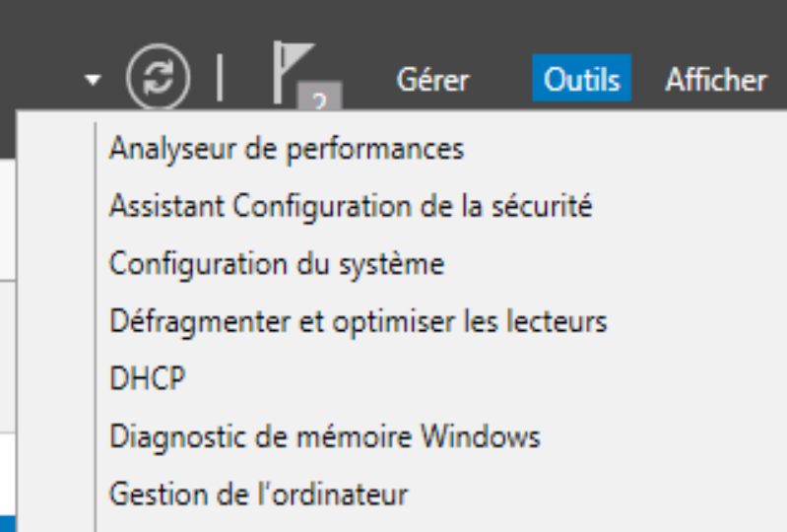Click the grey flag pole of notifications
This screenshot has height=532, width=787.
(x=278, y=73)
